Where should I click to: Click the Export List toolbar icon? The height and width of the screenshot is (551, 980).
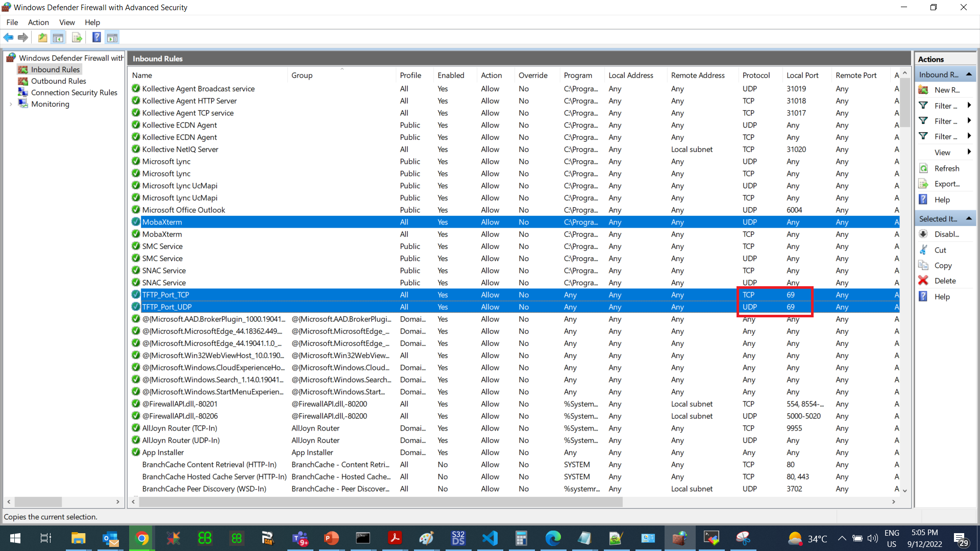(x=77, y=37)
